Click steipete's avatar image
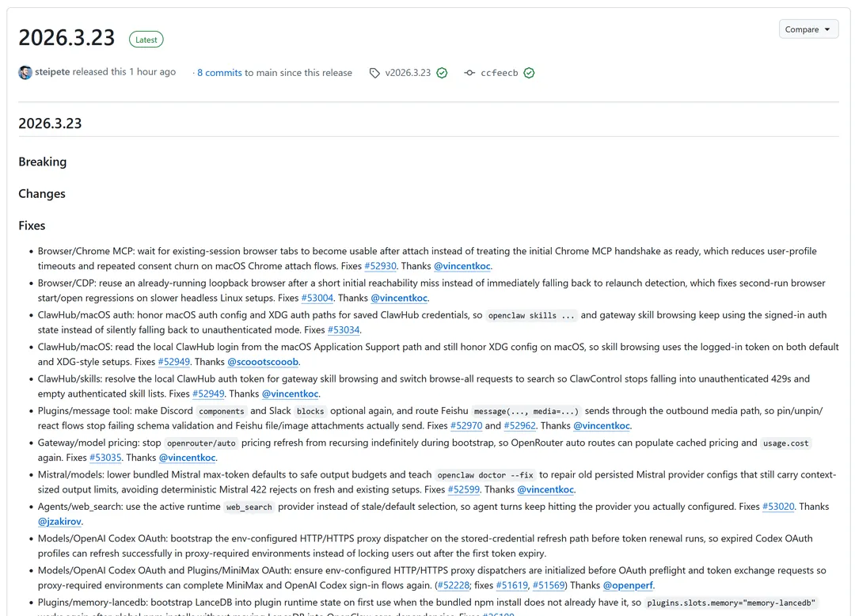The width and height of the screenshot is (855, 616). click(x=25, y=73)
